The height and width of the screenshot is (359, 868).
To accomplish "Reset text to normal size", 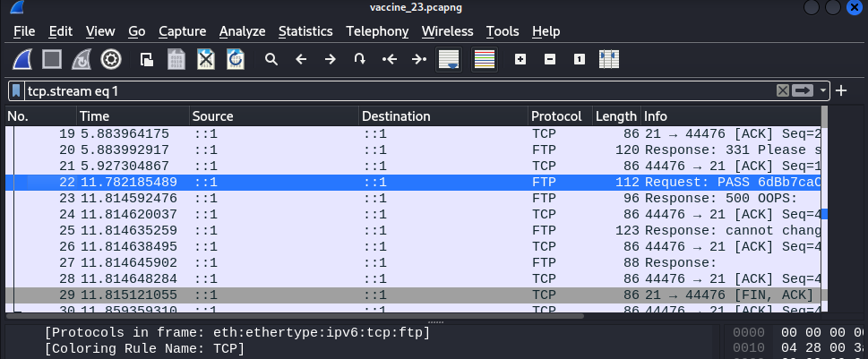I will pyautogui.click(x=579, y=59).
